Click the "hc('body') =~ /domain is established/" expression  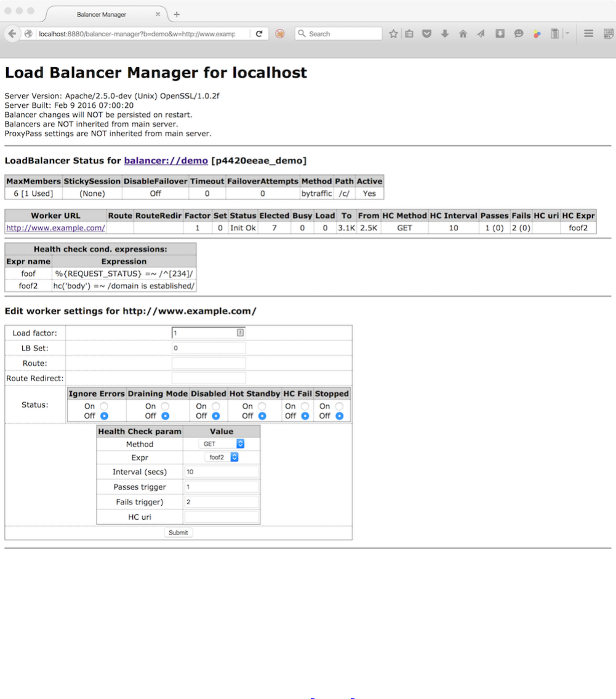pos(124,286)
